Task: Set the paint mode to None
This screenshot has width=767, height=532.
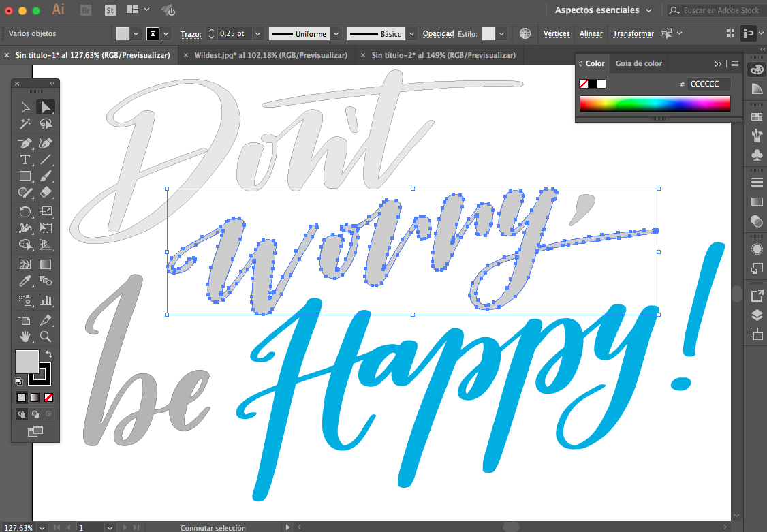Action: (49, 397)
